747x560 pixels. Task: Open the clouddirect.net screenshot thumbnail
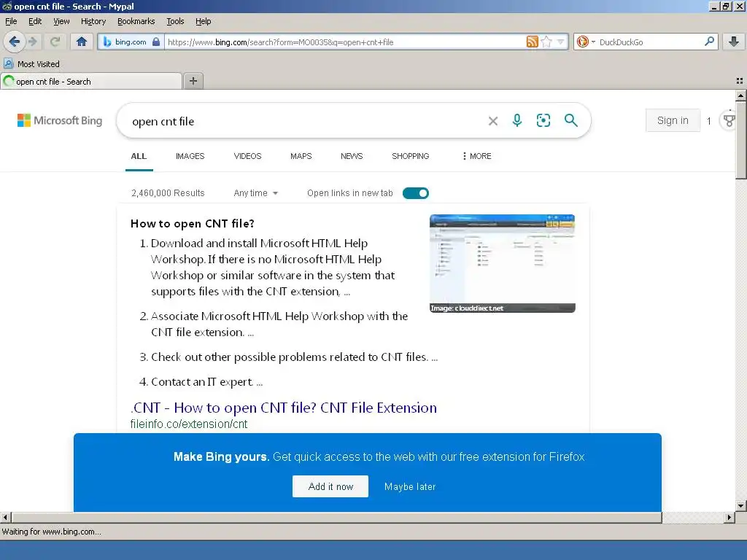pos(503,263)
